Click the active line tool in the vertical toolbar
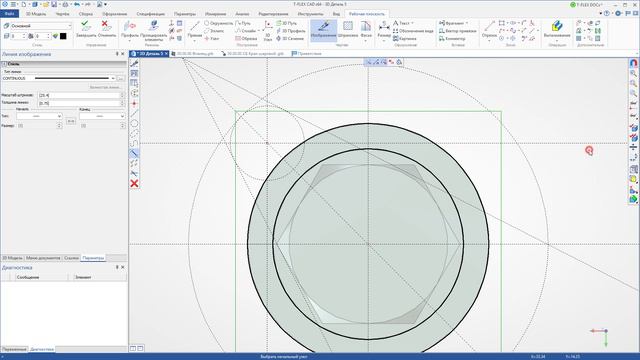This screenshot has height=360, width=640. [x=134, y=153]
